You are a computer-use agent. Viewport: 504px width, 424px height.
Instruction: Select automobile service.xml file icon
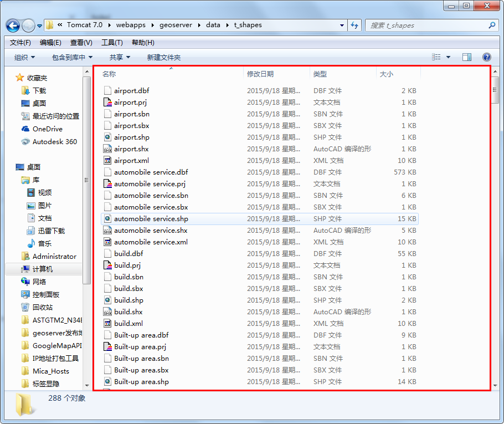(x=107, y=242)
